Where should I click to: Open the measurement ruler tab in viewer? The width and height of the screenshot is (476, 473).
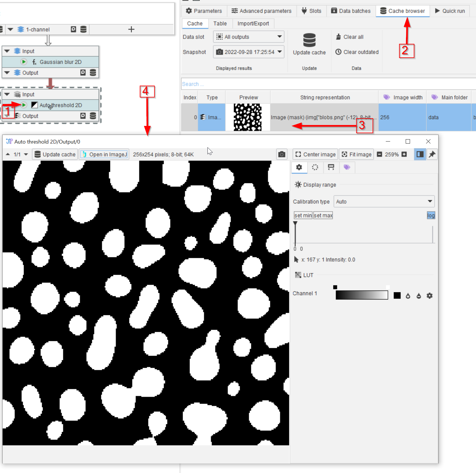coord(331,167)
